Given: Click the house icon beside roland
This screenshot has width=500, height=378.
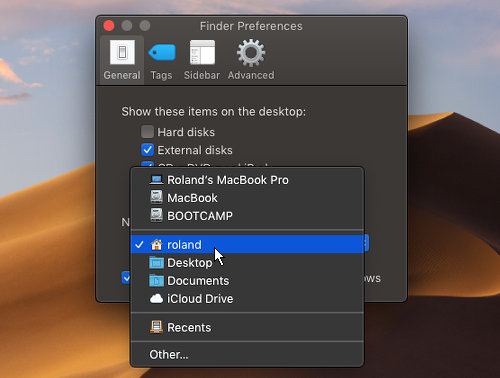Looking at the screenshot, I should 156,244.
